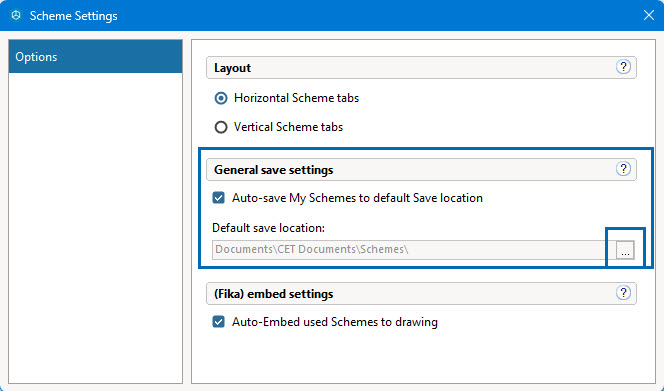Close the Scheme Settings dialog
Viewport: 664px width, 391px height.
click(648, 16)
